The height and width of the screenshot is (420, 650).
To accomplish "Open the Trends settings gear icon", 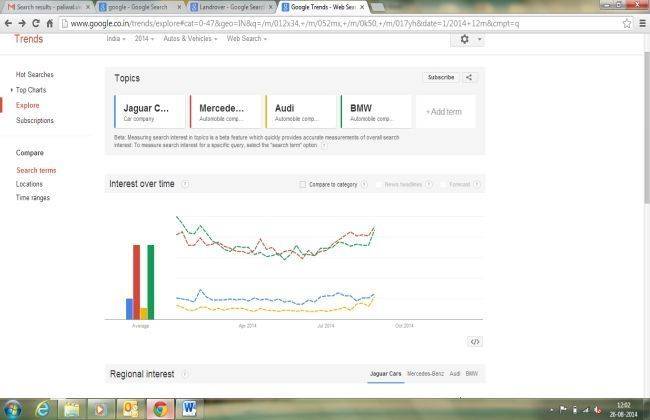I will tap(465, 39).
